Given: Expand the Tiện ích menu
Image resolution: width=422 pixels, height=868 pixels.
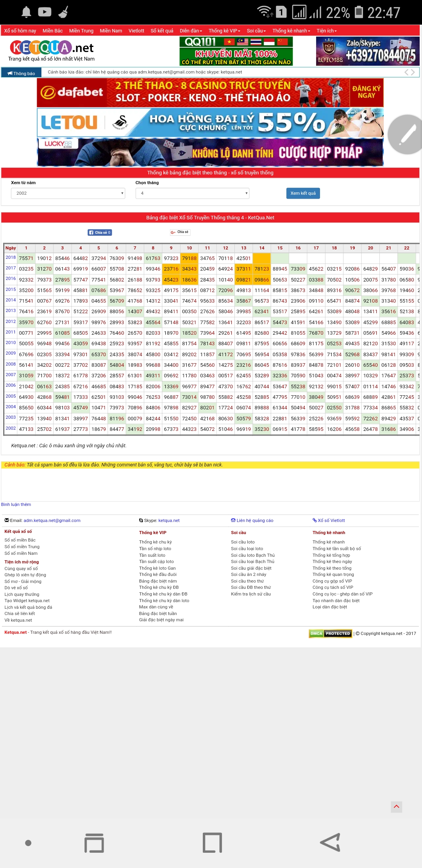Looking at the screenshot, I should [327, 30].
